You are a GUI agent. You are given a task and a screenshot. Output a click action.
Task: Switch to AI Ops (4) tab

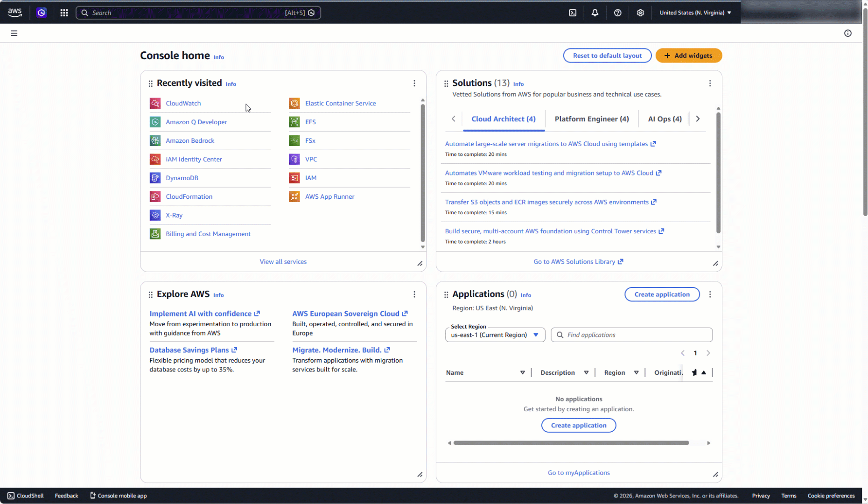[x=665, y=119]
